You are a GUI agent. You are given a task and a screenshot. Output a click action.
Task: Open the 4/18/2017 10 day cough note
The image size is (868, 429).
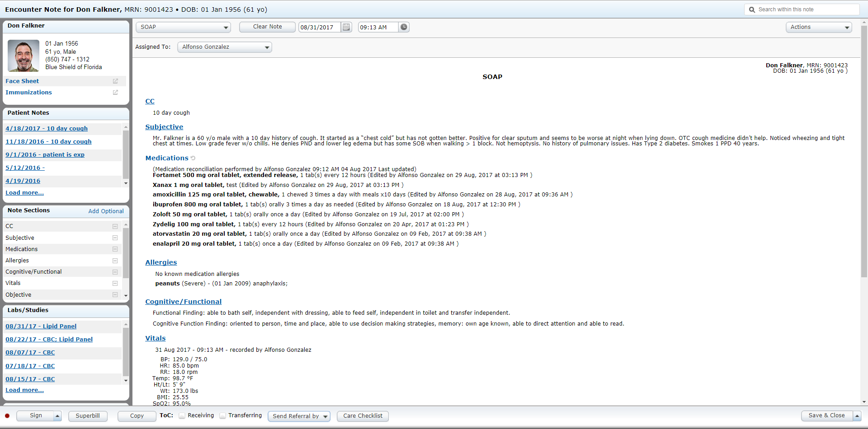click(47, 129)
